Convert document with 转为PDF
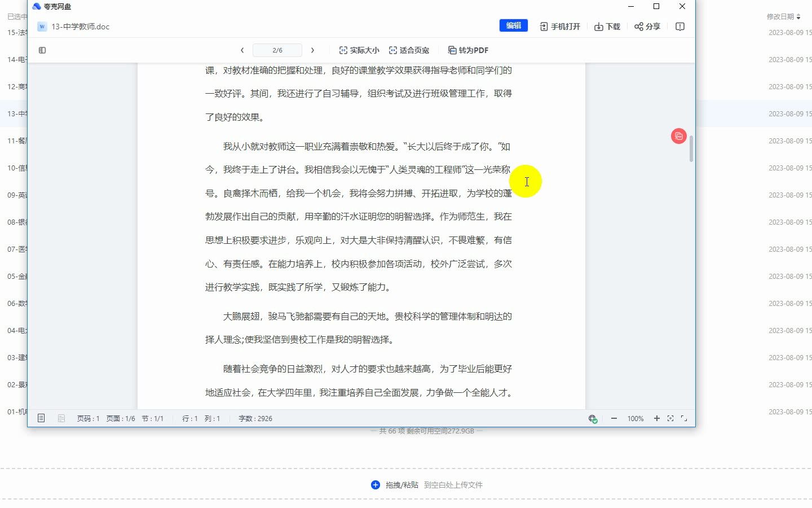The image size is (812, 508). pyautogui.click(x=468, y=50)
